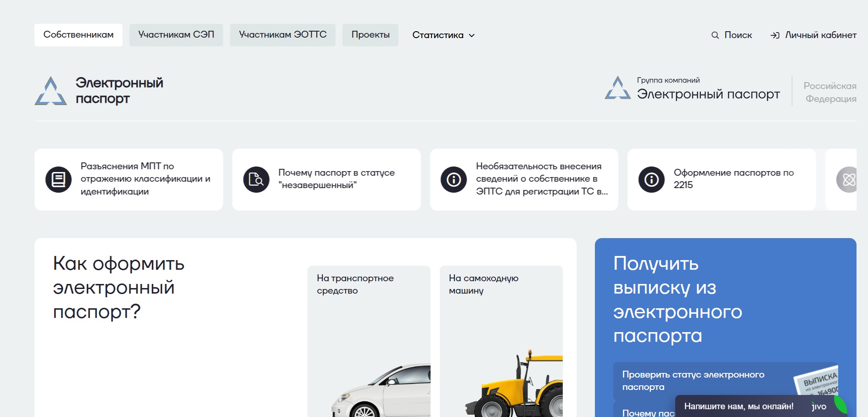This screenshot has width=868, height=417.
Task: Click the info icon for Оформление паспортов по 2215
Action: 651,179
